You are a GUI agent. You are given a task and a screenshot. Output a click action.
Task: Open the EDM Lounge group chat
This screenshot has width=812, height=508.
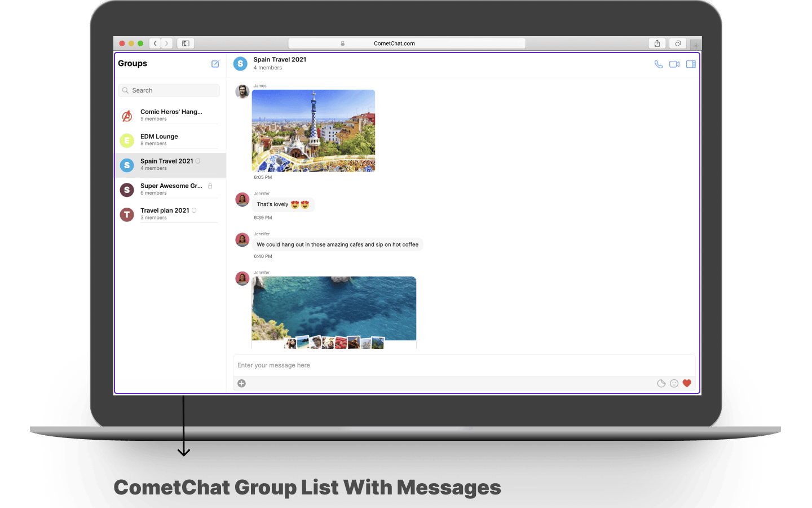(170, 140)
